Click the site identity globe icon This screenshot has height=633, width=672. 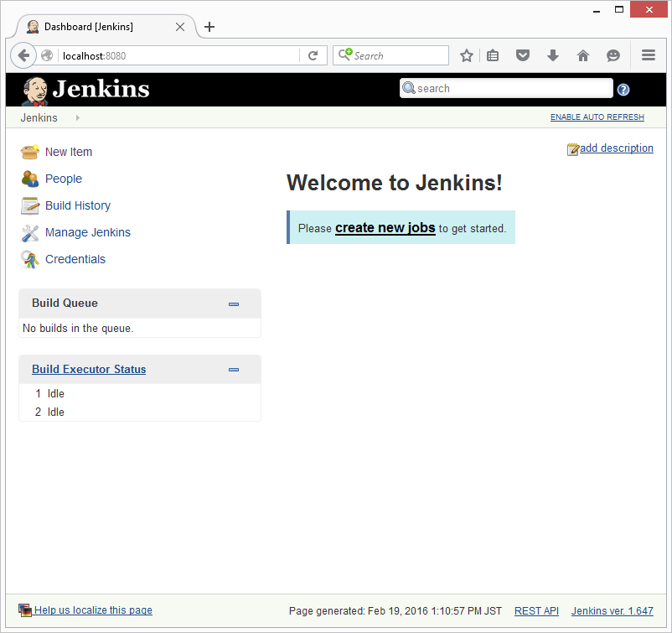tap(47, 55)
